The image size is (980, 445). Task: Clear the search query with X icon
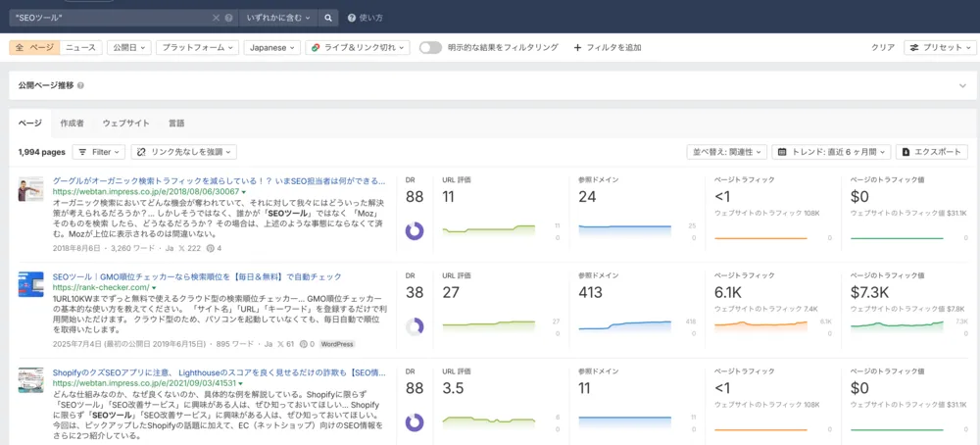217,18
